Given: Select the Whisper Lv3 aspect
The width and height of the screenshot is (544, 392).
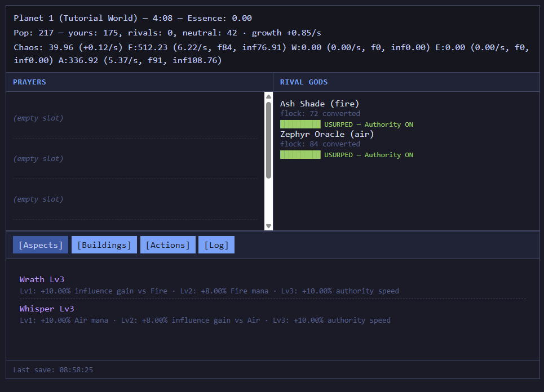Looking at the screenshot, I should click(47, 309).
